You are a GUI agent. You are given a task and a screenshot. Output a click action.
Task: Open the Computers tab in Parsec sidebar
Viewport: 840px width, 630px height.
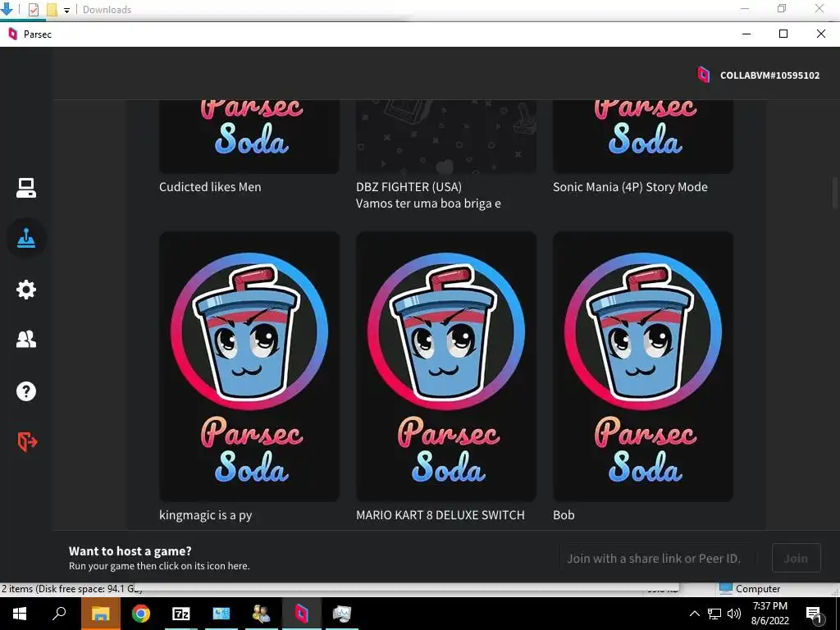[x=25, y=188]
